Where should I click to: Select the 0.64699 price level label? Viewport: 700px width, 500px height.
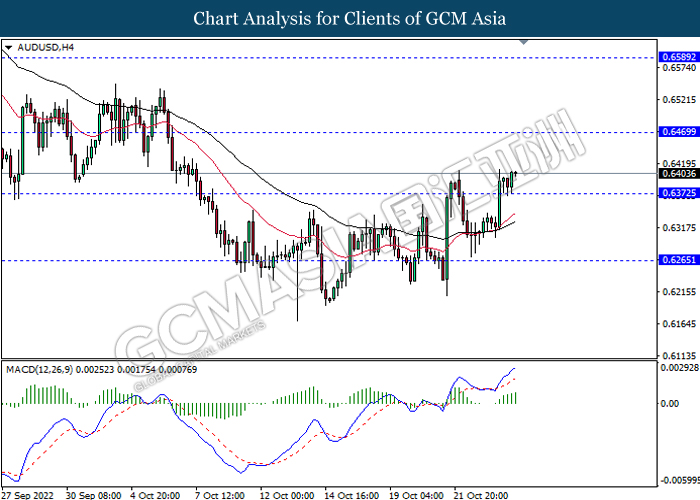pos(679,132)
